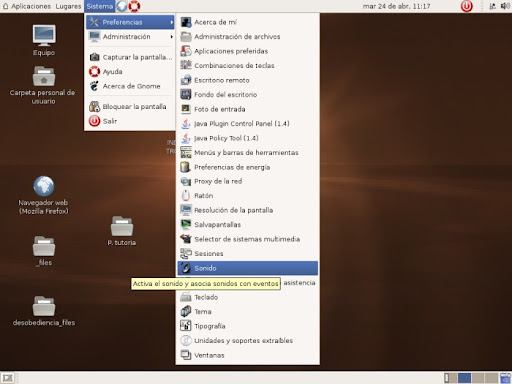Open Java Plugin Control Panel (1.4)
Screen dimensions: 512x384
coord(248,123)
